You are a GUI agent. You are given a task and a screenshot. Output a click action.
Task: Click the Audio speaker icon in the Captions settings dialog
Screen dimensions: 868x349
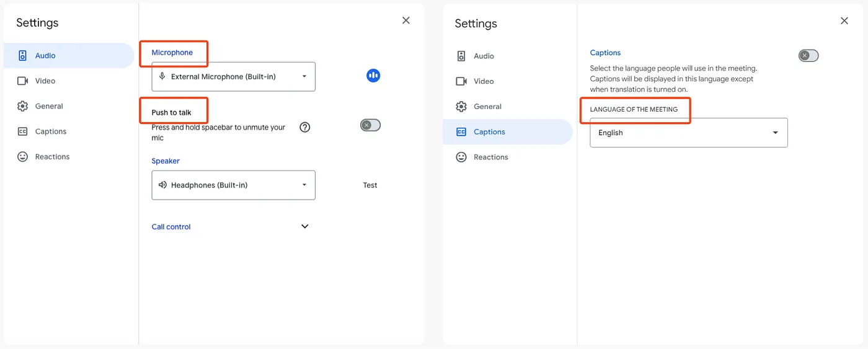tap(461, 56)
